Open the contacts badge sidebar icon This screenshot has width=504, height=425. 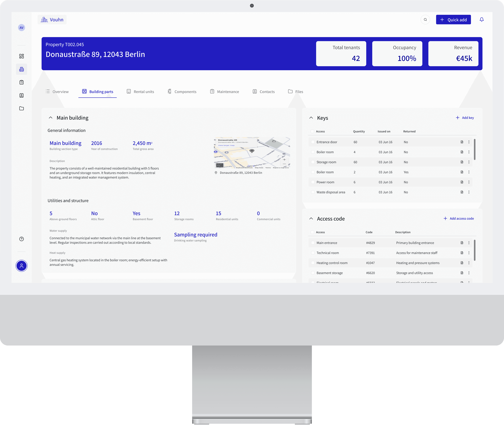pos(21,95)
